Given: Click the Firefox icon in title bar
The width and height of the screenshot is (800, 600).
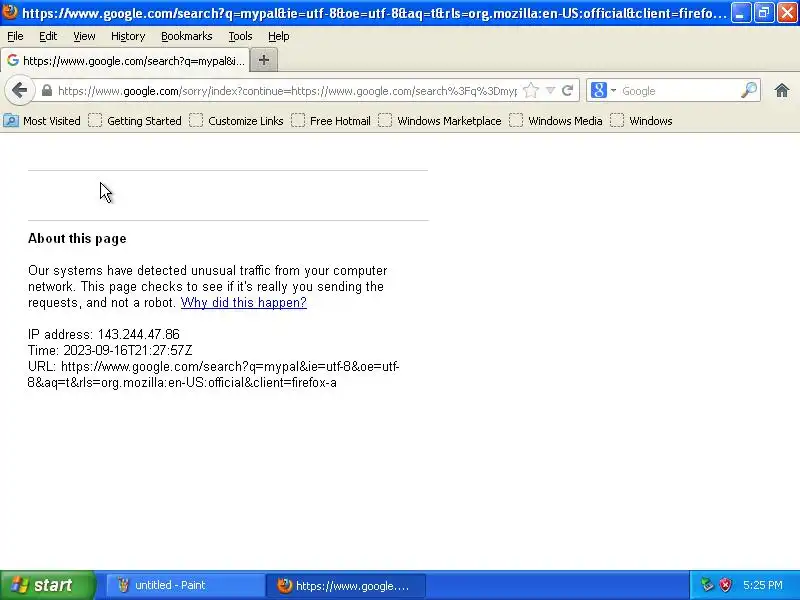Looking at the screenshot, I should pyautogui.click(x=10, y=12).
